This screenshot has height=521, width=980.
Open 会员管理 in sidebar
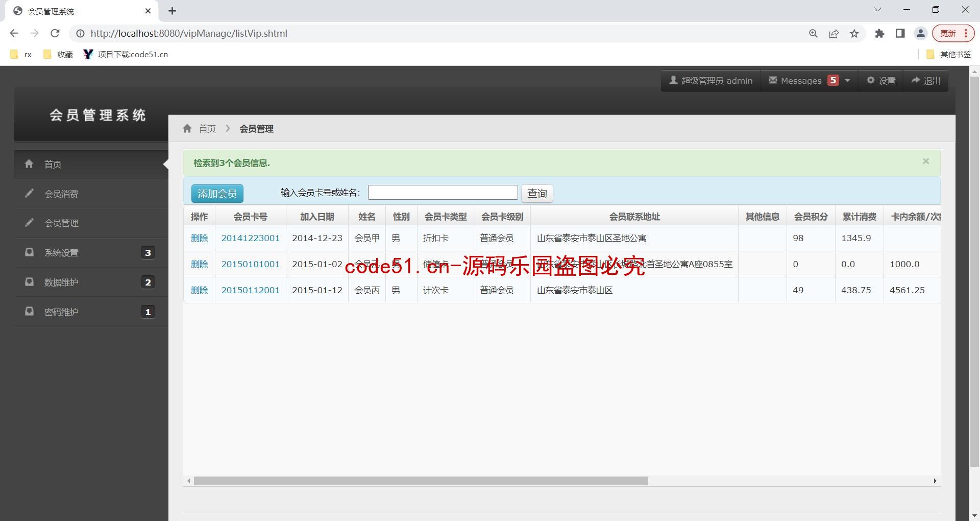point(91,223)
